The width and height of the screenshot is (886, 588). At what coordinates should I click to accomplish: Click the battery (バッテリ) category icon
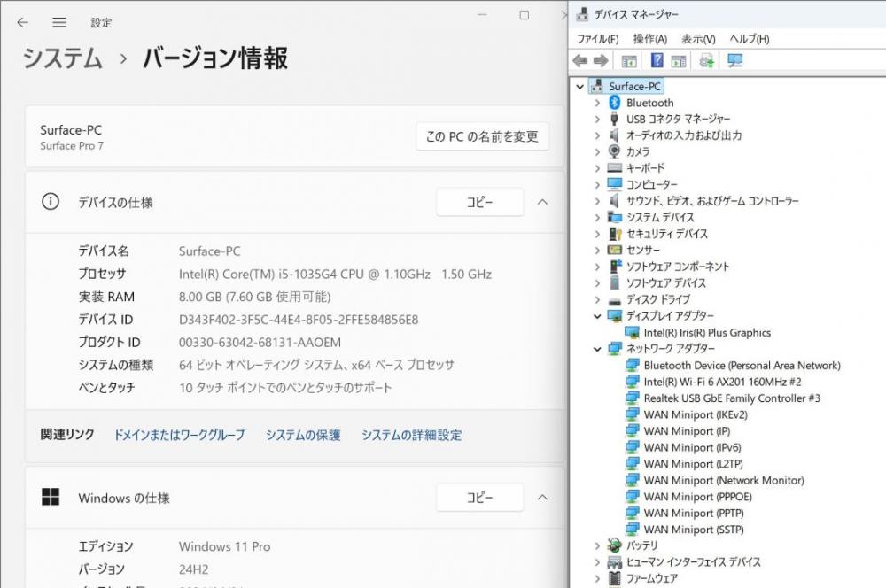(x=614, y=545)
